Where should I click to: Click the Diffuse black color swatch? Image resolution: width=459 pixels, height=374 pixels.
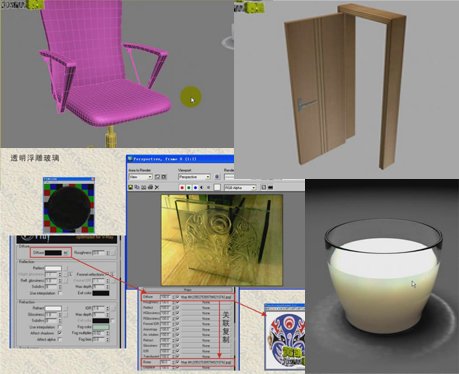[x=53, y=253]
